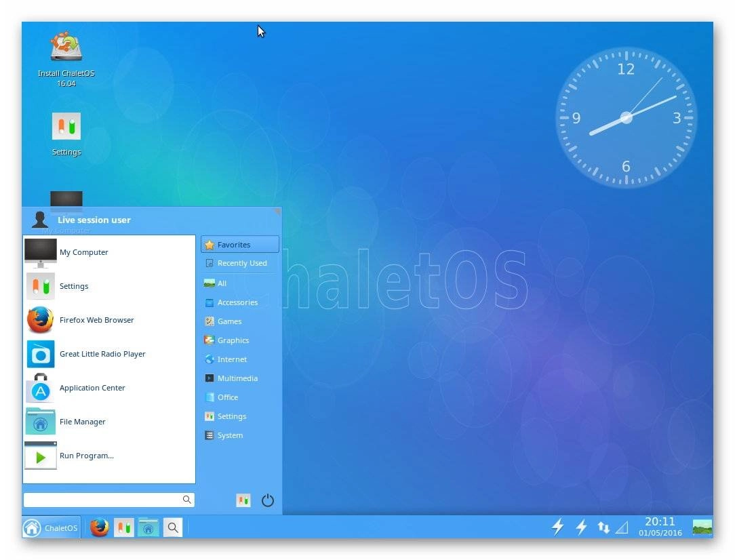Open the Office category

coord(240,397)
